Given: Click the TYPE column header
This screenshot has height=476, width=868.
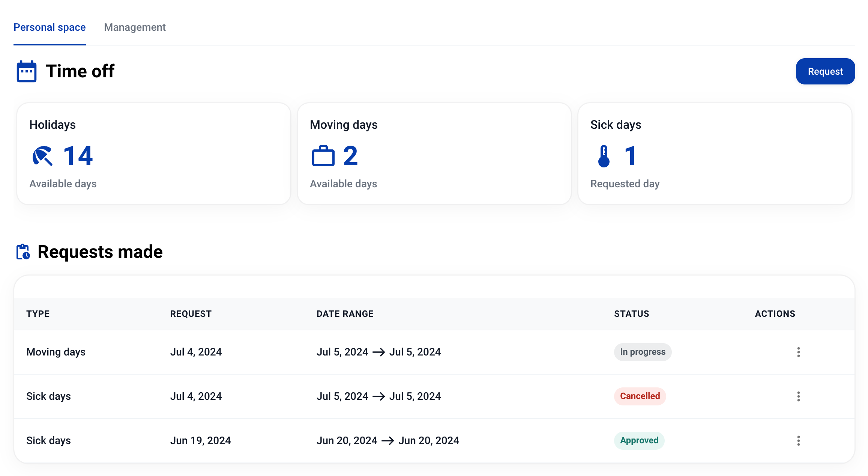Looking at the screenshot, I should (x=38, y=314).
